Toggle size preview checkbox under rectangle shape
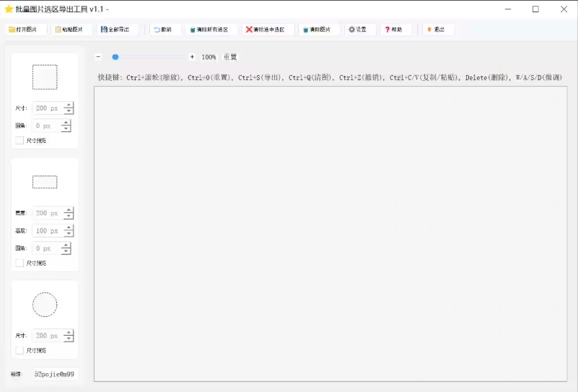 coord(19,263)
